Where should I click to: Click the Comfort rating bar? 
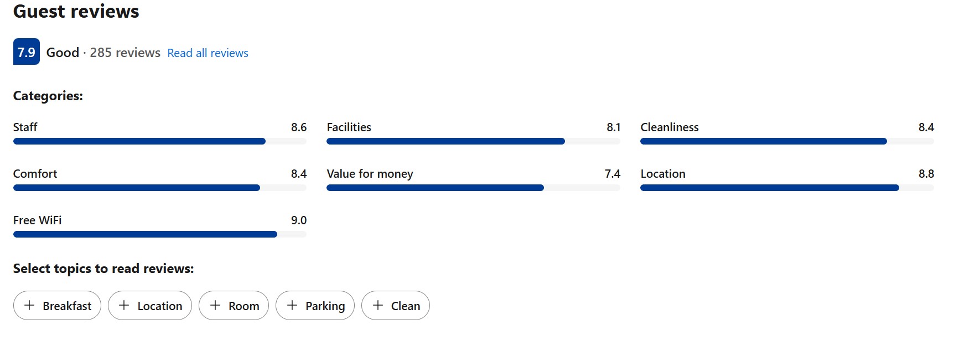[x=159, y=188]
